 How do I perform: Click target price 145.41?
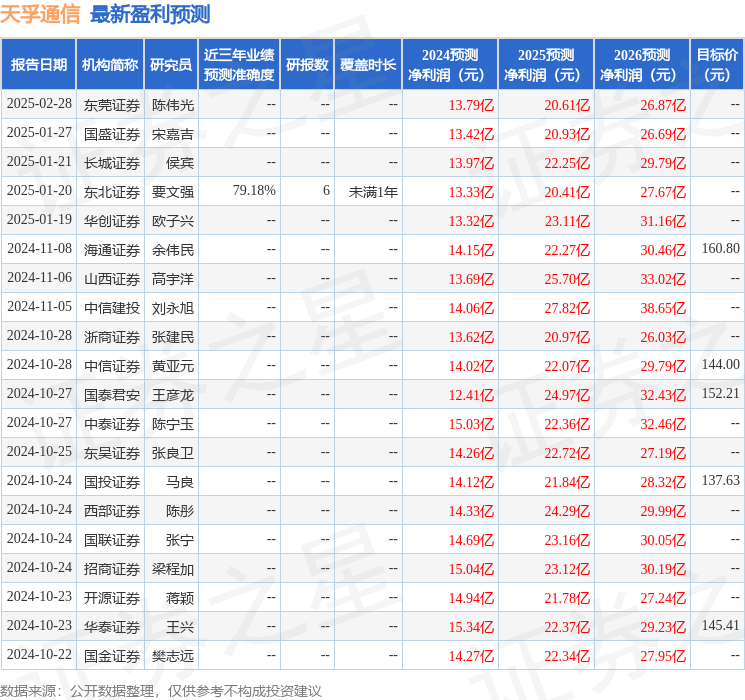[x=721, y=625]
